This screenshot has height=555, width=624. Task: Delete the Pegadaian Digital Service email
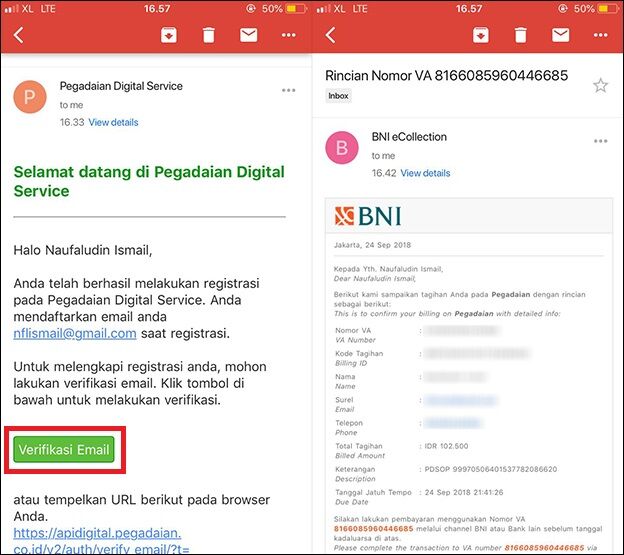209,35
